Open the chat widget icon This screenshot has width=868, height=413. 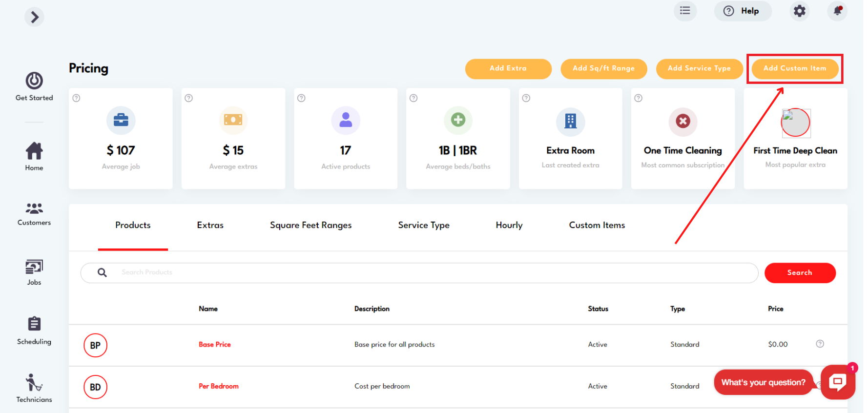click(838, 382)
